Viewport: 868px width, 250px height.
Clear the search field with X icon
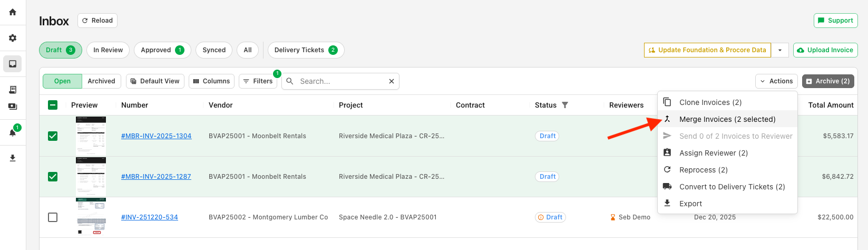pos(392,81)
